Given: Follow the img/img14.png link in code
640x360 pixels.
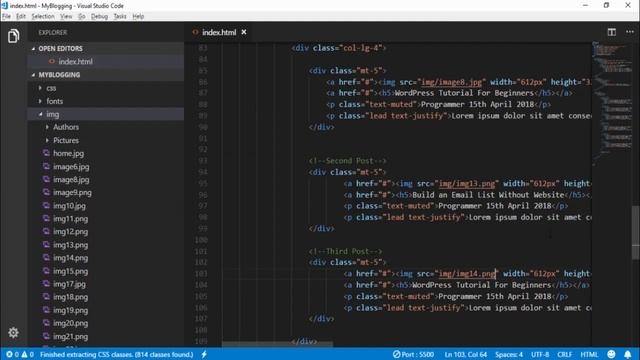Looking at the screenshot, I should (467, 274).
